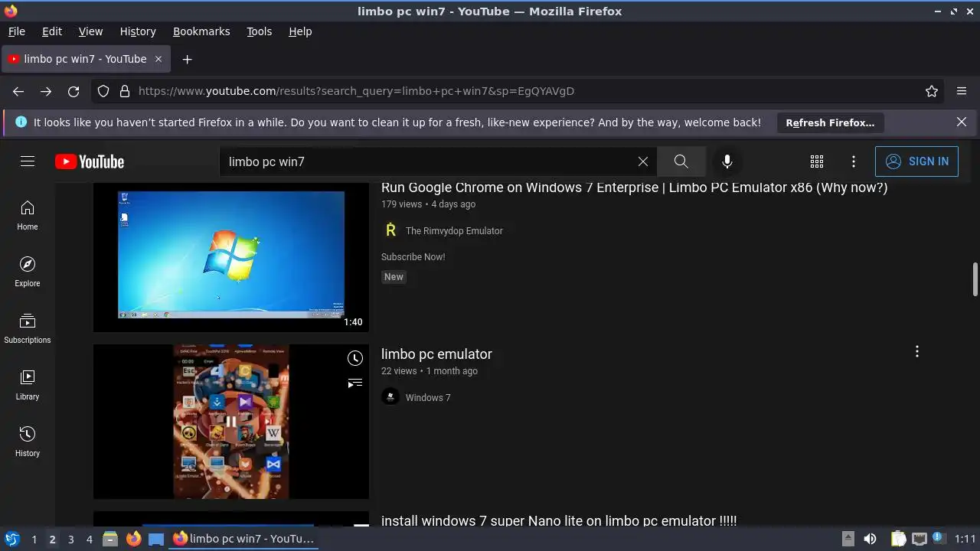Click the SIGN IN button
The image size is (980, 551).
click(916, 161)
